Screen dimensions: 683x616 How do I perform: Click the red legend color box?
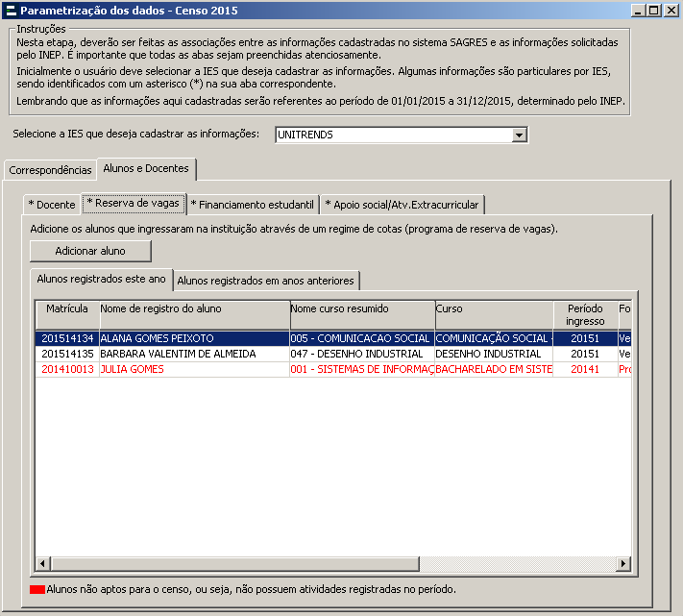[x=37, y=590]
